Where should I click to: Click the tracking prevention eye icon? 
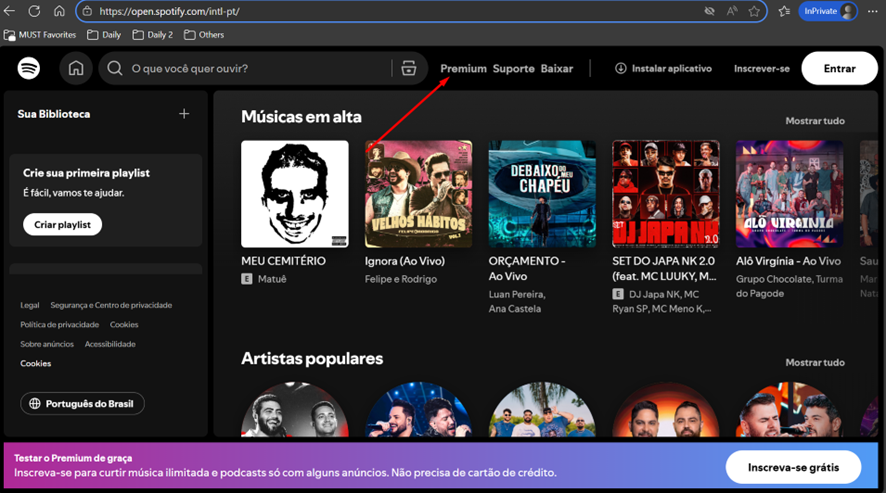(709, 11)
